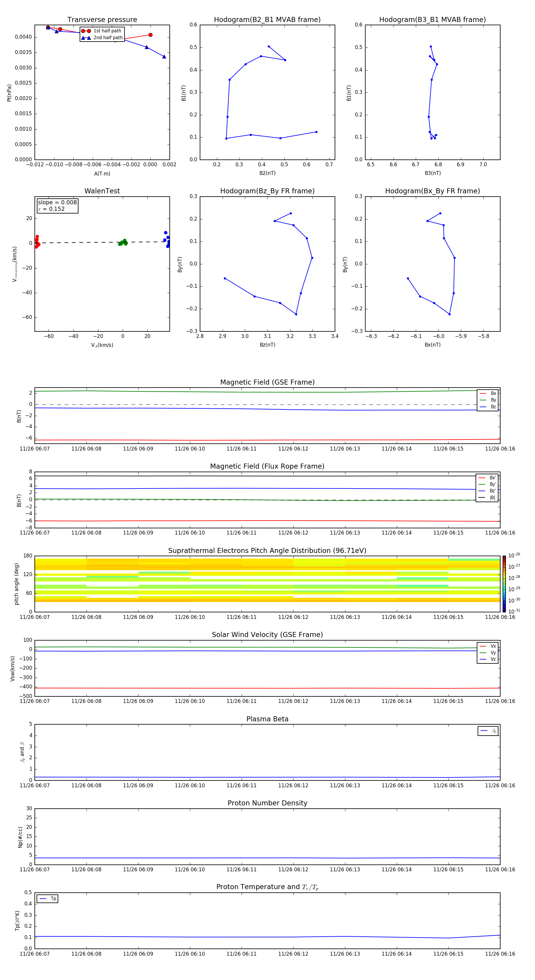Select the "Hodogram(Bx_By FR frame)" title
Image resolution: width=535 pixels, height=980 pixels.
[432, 191]
